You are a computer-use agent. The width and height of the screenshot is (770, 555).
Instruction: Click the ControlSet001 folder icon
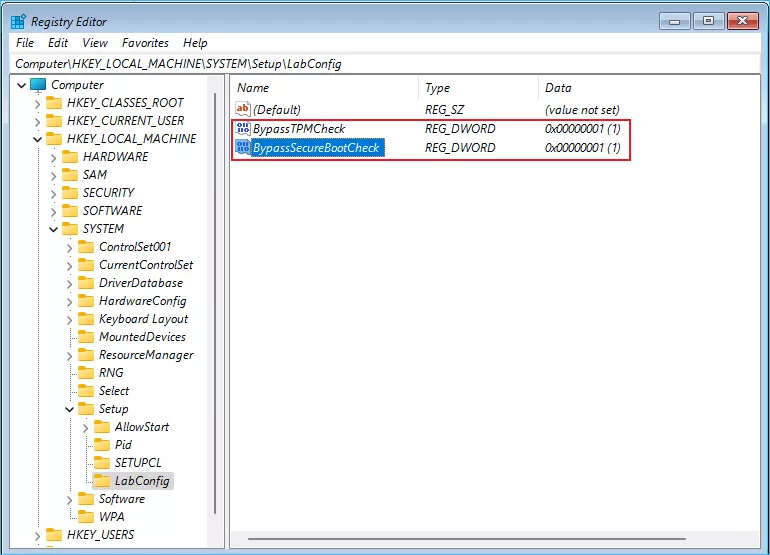point(86,247)
